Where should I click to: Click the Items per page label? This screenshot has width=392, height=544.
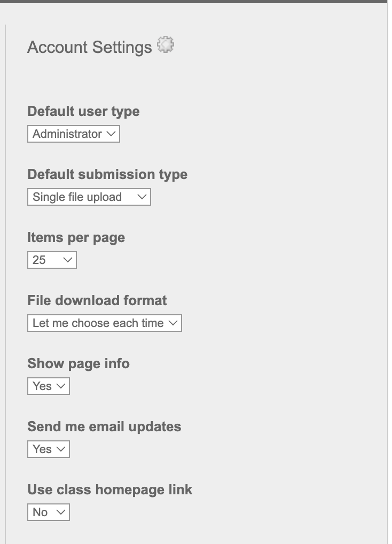[x=76, y=238]
